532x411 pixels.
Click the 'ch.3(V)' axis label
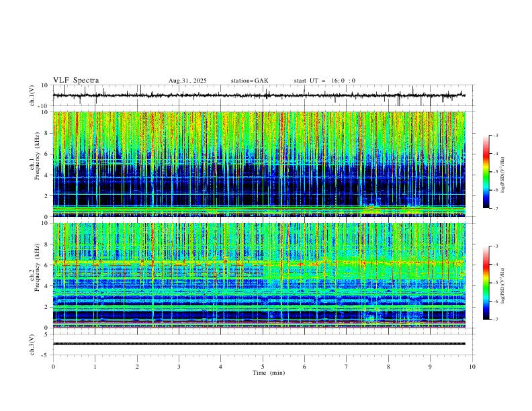32,345
